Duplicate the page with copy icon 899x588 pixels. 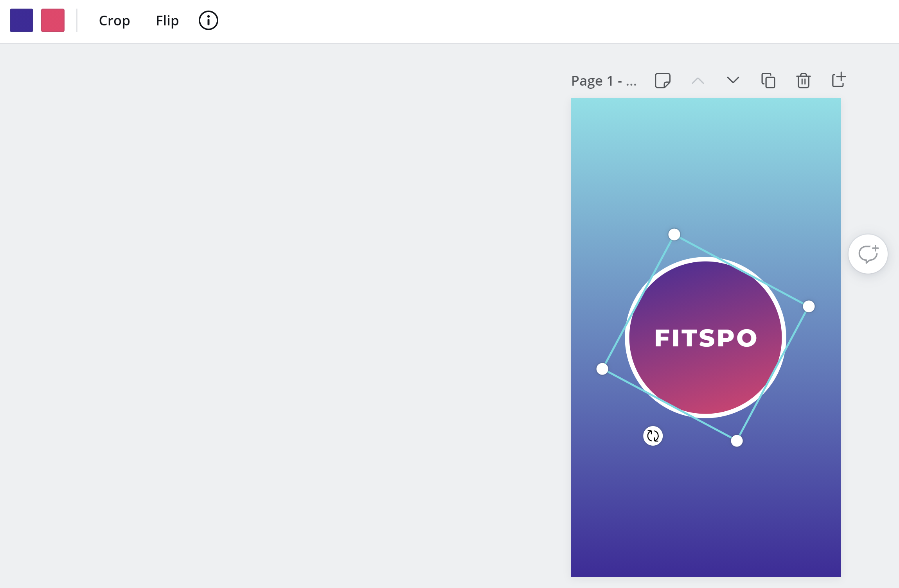(768, 81)
